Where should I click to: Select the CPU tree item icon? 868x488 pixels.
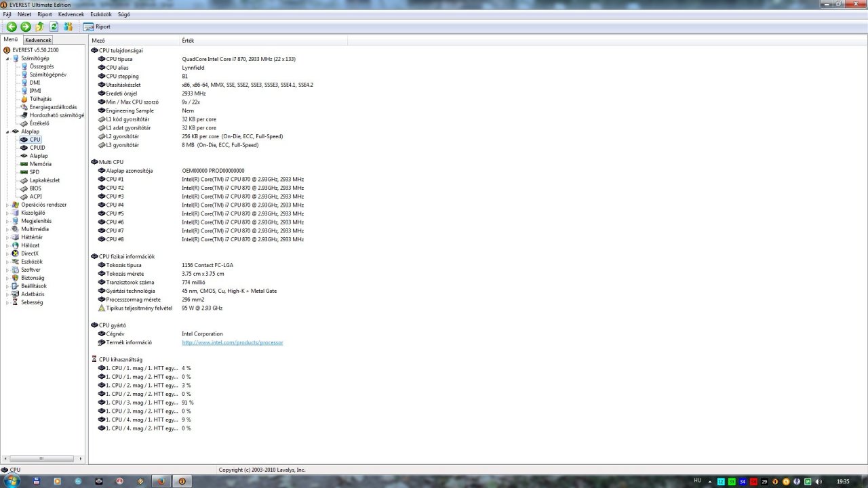coord(24,140)
